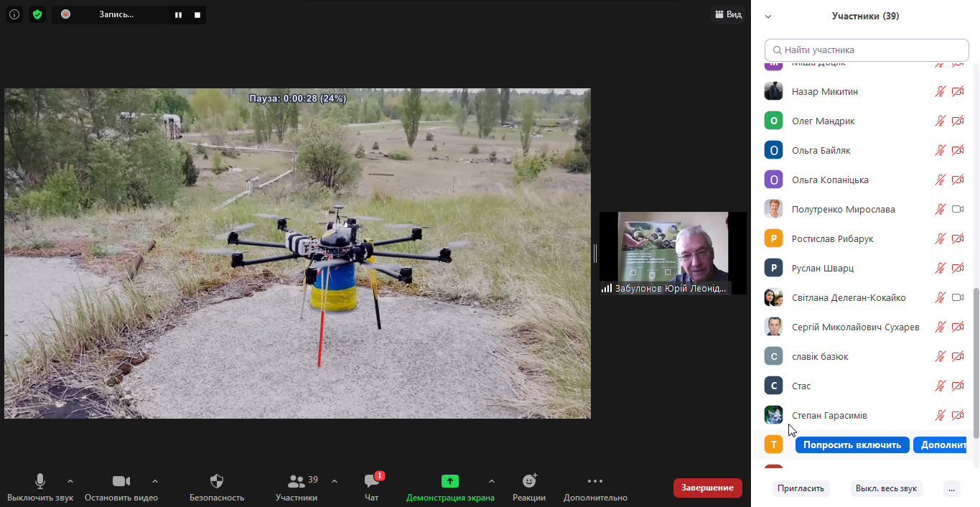Pause the meeting recording
This screenshot has height=507, width=980.
[179, 14]
